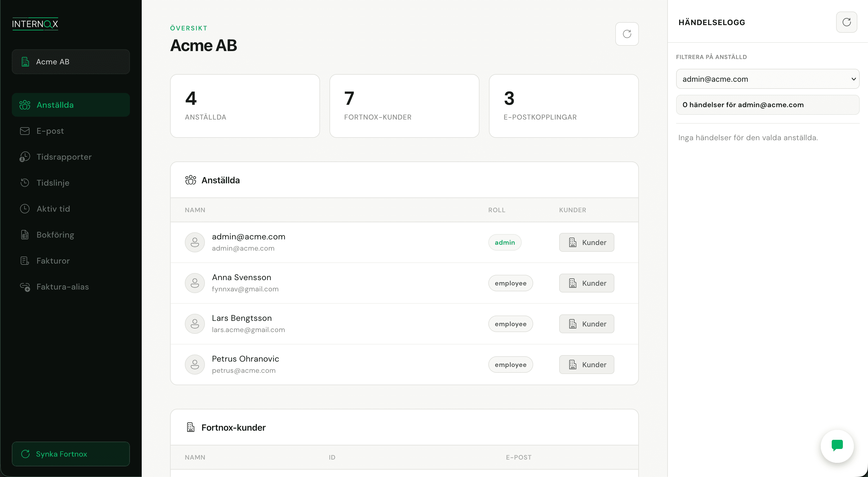
Task: Click the Synka Fortnox button
Action: point(71,454)
